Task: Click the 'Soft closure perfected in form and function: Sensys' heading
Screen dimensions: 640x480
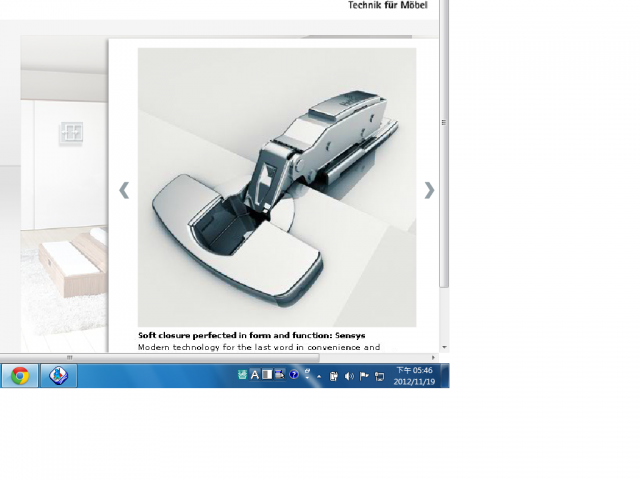Action: 251,336
